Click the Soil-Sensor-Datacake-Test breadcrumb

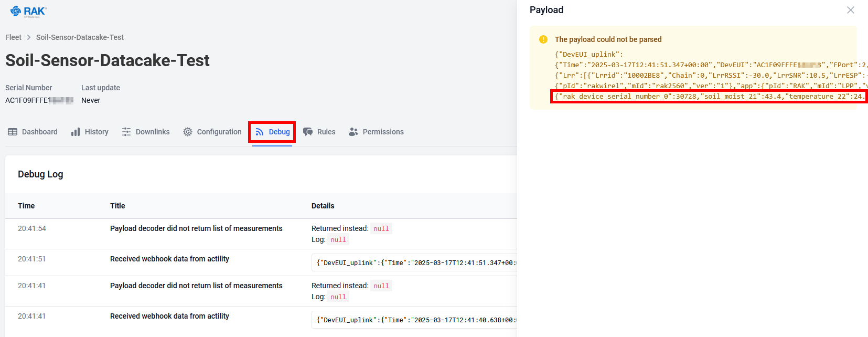coord(80,37)
